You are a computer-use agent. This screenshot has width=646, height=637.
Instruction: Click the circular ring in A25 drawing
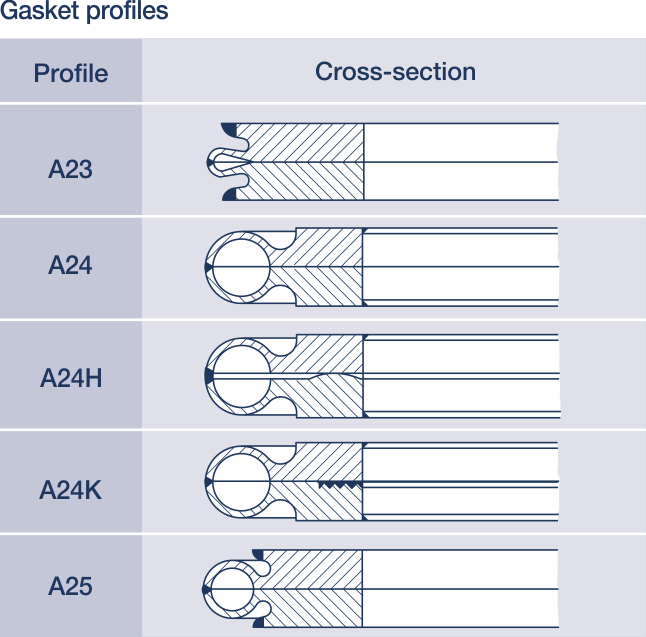(x=232, y=589)
